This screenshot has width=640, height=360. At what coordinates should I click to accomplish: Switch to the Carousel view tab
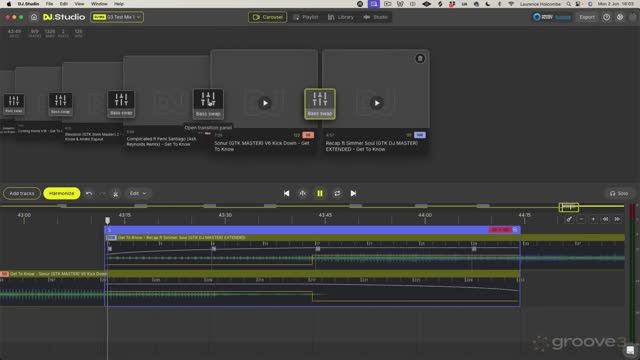click(x=267, y=17)
